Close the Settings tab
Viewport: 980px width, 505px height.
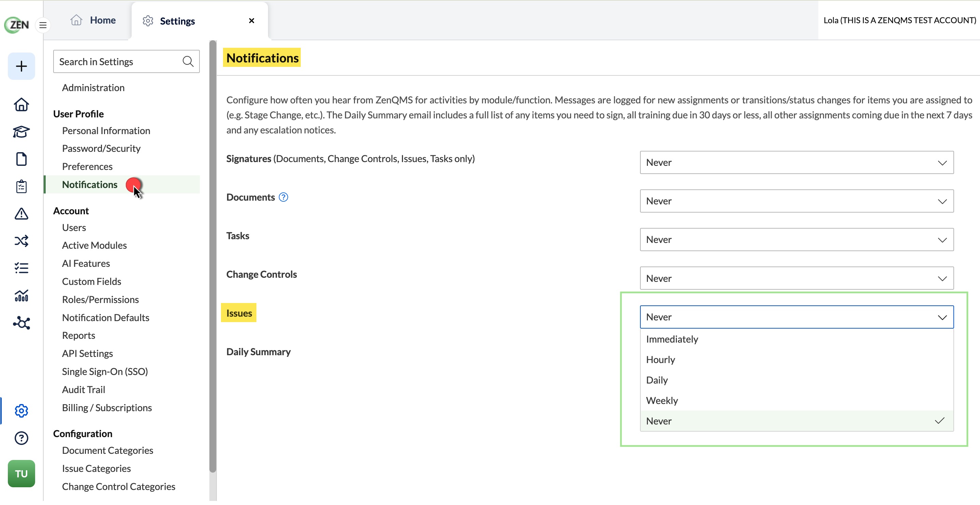(251, 20)
